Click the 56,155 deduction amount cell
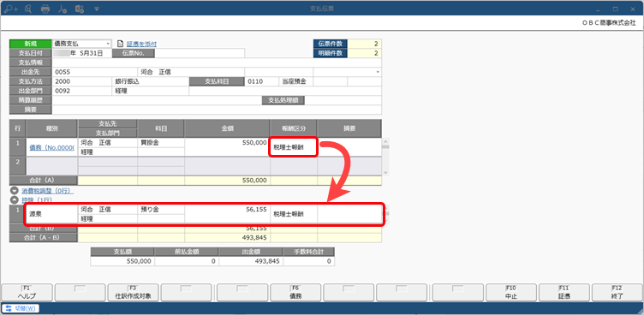This screenshot has width=644, height=315. pyautogui.click(x=227, y=210)
